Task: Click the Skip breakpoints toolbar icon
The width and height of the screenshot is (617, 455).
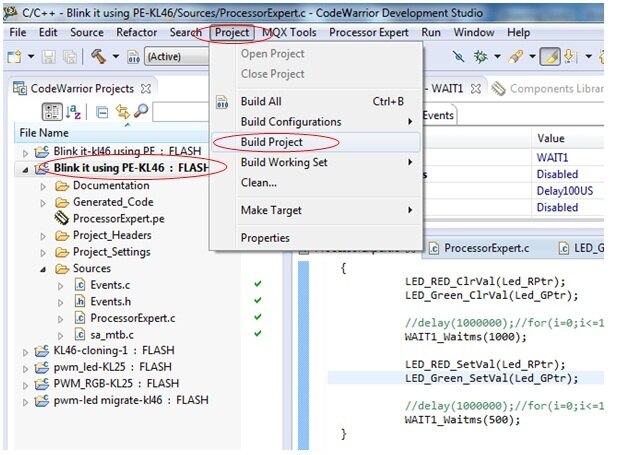Action: tap(458, 57)
